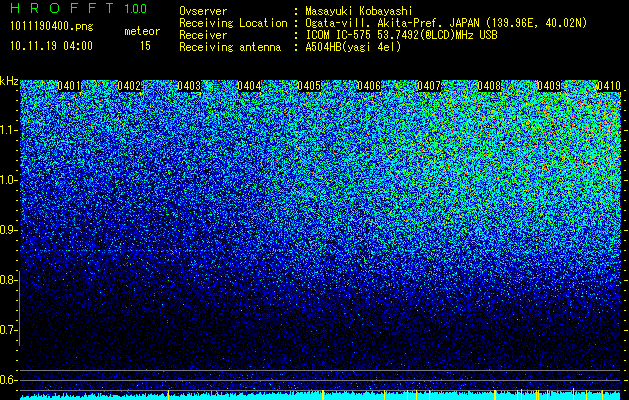This screenshot has width=629, height=400.
Task: Click the meteor label
Action: [x=142, y=31]
